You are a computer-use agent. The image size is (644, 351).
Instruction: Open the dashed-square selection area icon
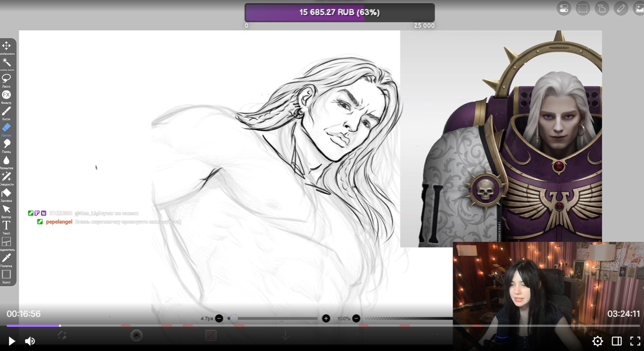(x=583, y=8)
